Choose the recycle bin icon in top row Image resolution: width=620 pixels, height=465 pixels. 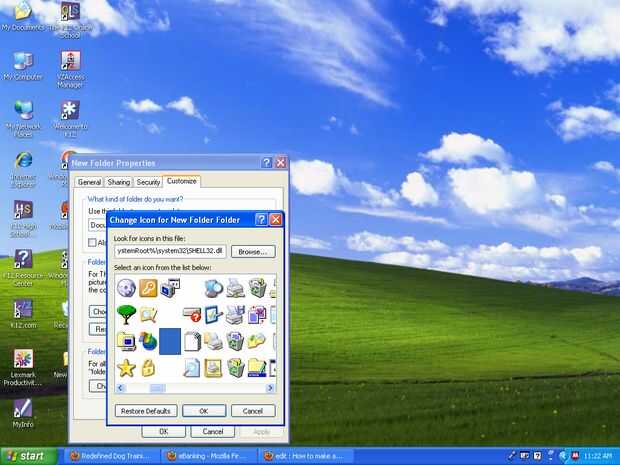click(257, 287)
